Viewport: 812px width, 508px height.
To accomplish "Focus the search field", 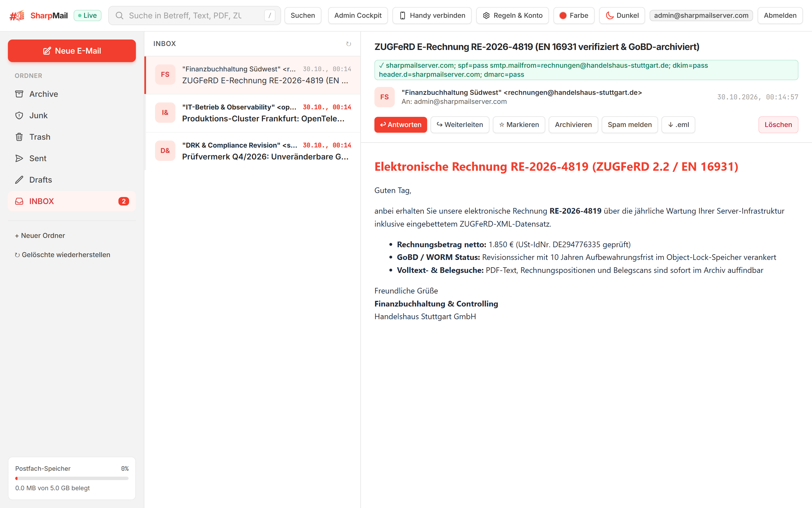I will (x=195, y=16).
